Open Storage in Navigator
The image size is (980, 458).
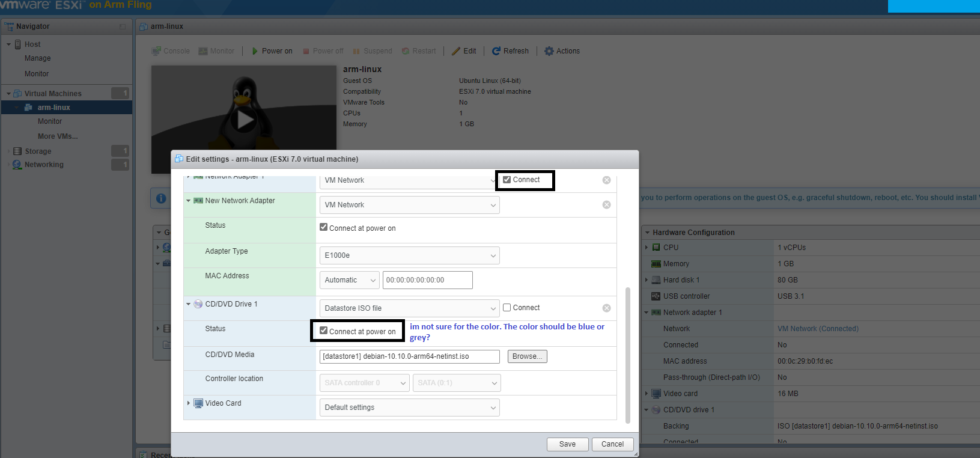[x=38, y=151]
